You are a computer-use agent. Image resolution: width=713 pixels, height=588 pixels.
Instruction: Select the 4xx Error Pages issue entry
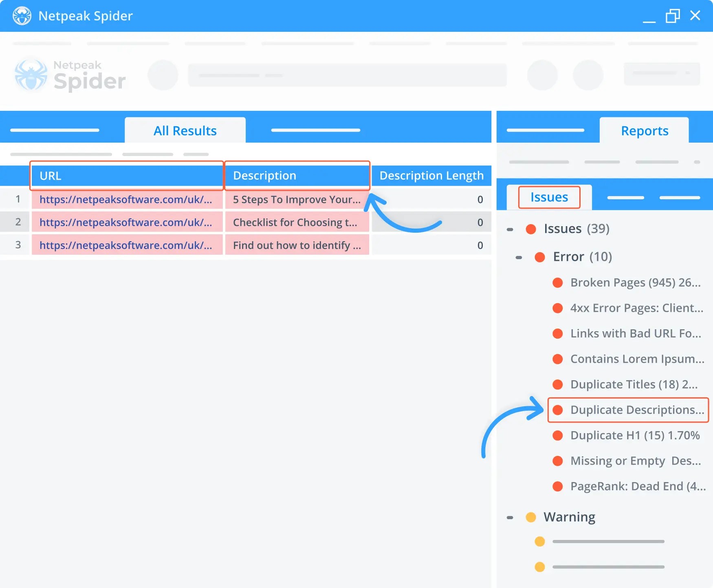[x=637, y=308]
